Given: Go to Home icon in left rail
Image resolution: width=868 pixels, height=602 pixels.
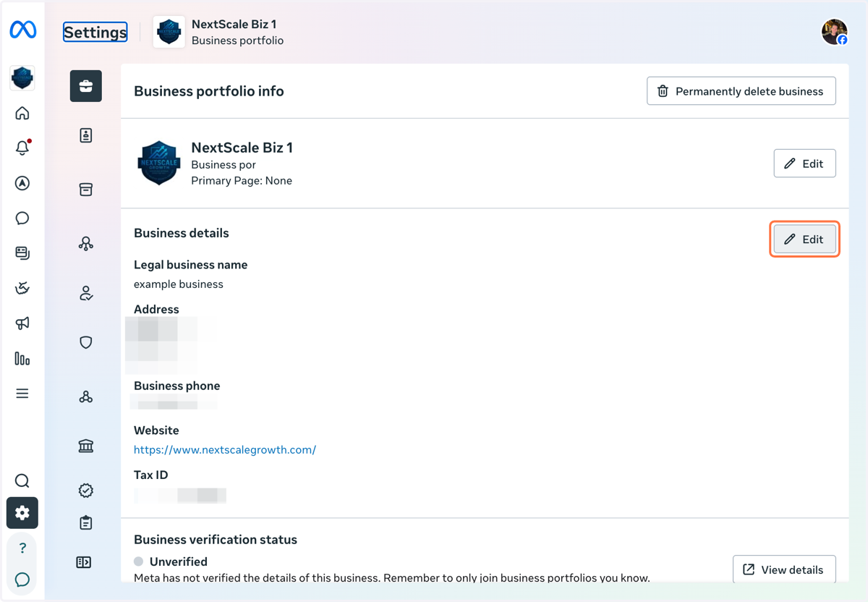Looking at the screenshot, I should pyautogui.click(x=22, y=113).
